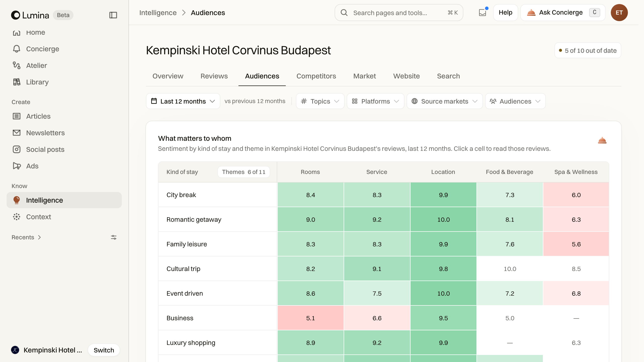Select Intelligence in sidebar

(64, 200)
